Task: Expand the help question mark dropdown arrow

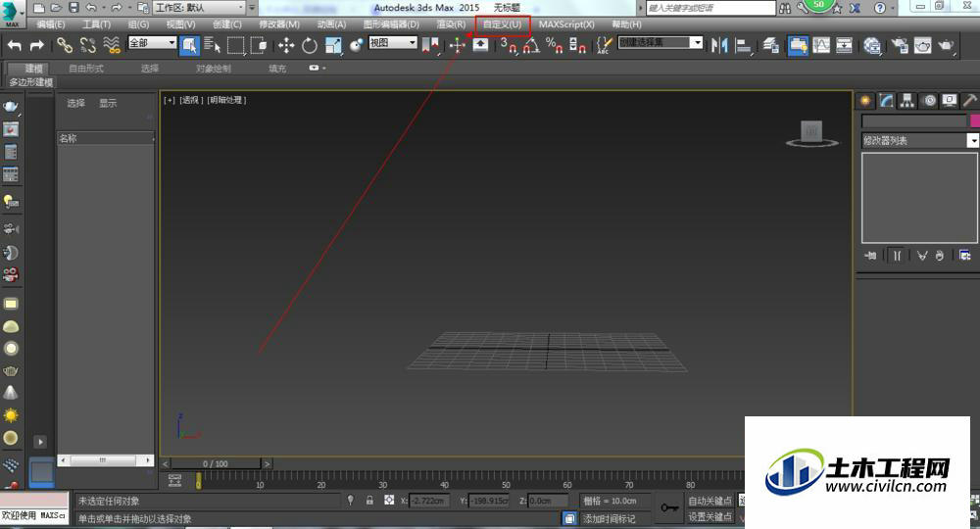Action: 893,8
